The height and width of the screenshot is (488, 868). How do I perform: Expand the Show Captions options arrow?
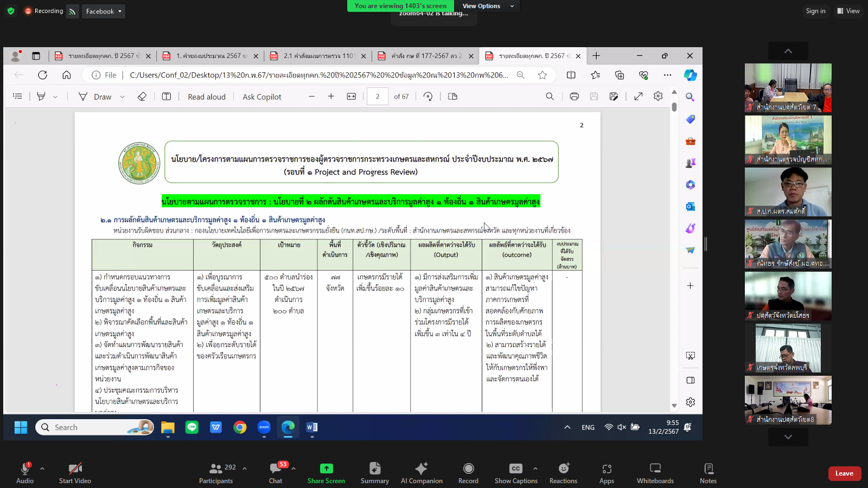point(535,468)
